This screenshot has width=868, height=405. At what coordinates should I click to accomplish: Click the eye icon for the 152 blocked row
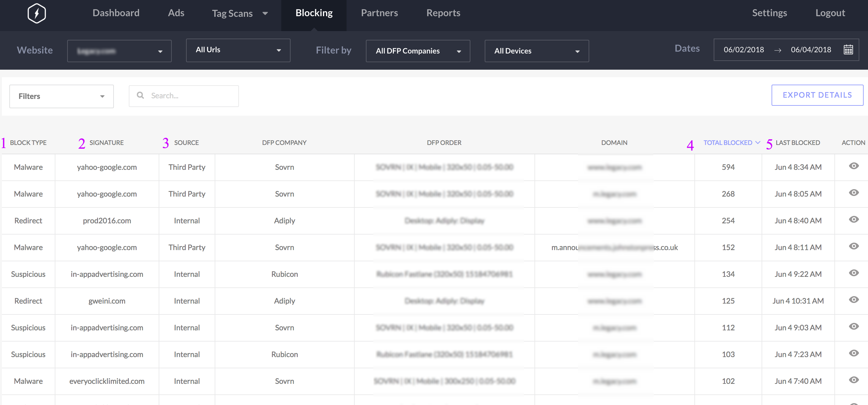(x=853, y=246)
